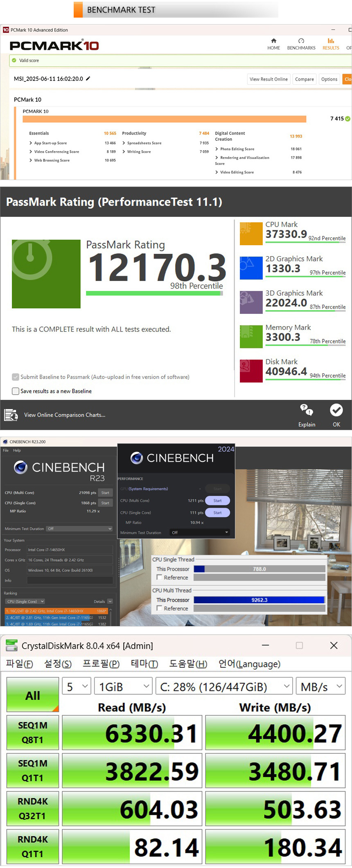This screenshot has width=352, height=868.
Task: Expand the App Start-up Score row
Action: click(x=31, y=143)
